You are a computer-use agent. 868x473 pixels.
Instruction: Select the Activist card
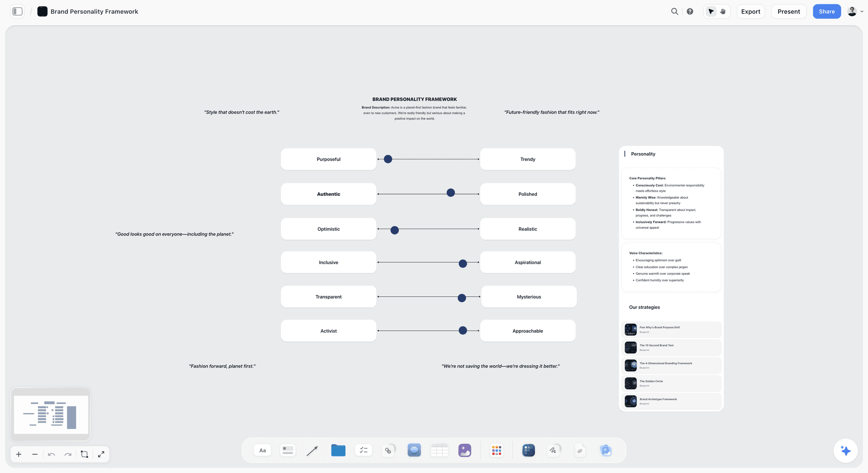(x=328, y=331)
